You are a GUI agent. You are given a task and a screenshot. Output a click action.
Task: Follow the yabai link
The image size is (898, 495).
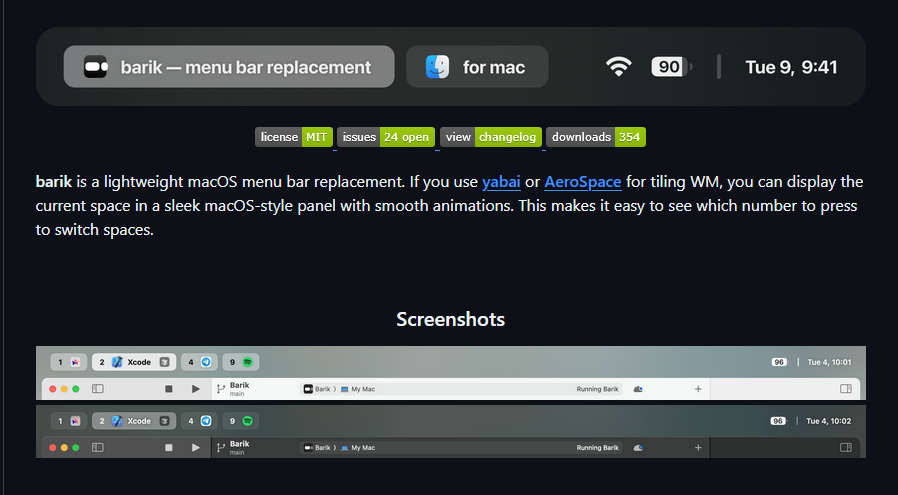pos(501,182)
